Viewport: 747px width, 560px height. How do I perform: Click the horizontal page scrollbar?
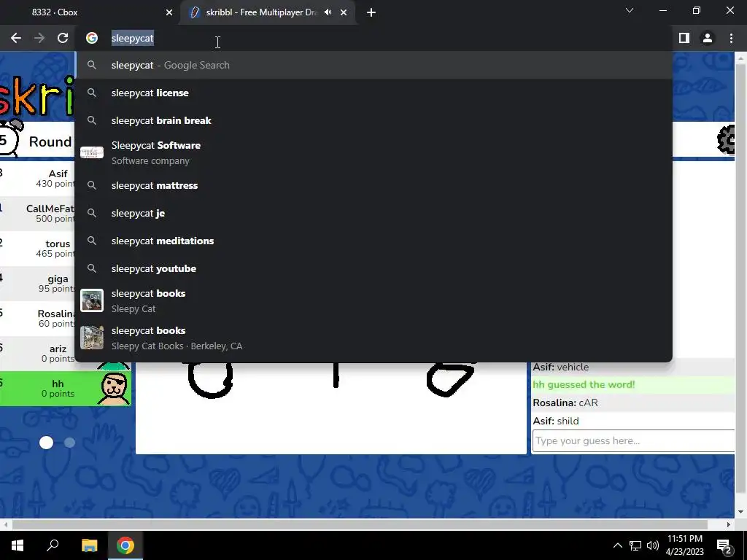(360, 524)
